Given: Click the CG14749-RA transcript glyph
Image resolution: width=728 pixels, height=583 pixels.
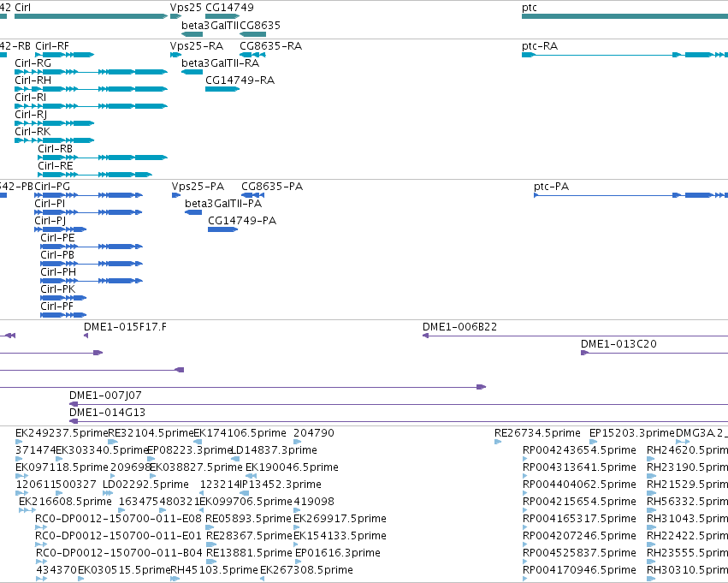Looking at the screenshot, I should [x=222, y=89].
